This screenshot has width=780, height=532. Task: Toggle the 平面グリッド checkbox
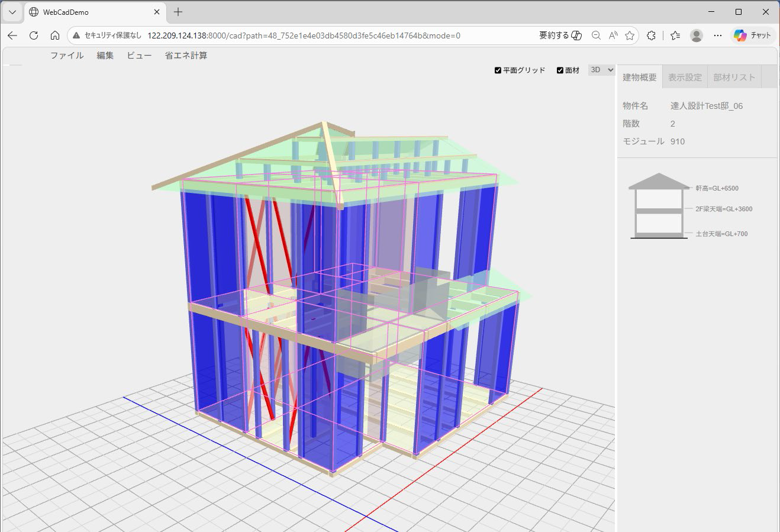pos(498,70)
